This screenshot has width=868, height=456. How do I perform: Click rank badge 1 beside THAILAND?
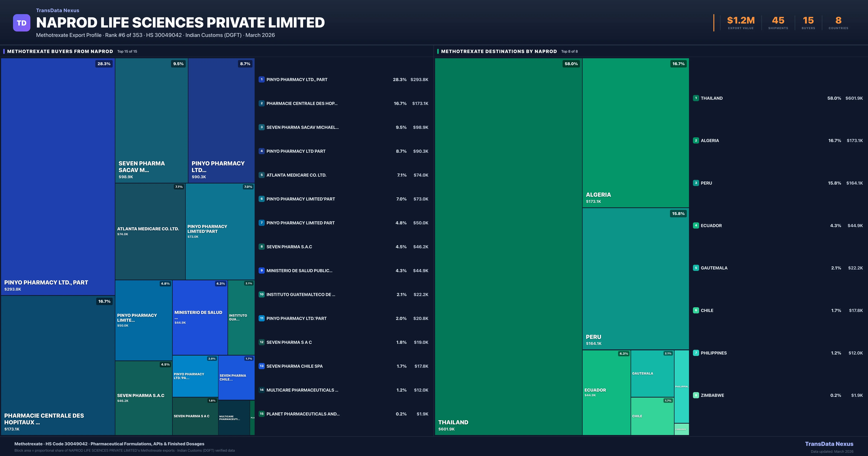pos(696,98)
